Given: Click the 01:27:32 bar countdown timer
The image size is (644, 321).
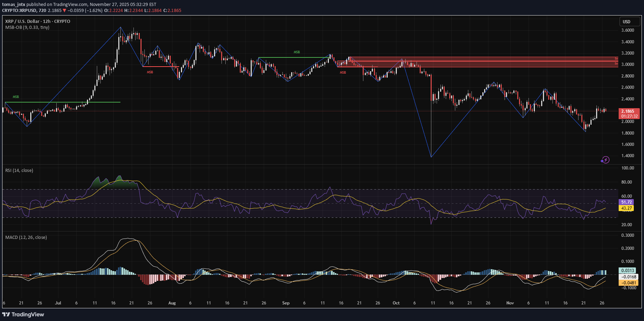Looking at the screenshot, I should coord(629,115).
